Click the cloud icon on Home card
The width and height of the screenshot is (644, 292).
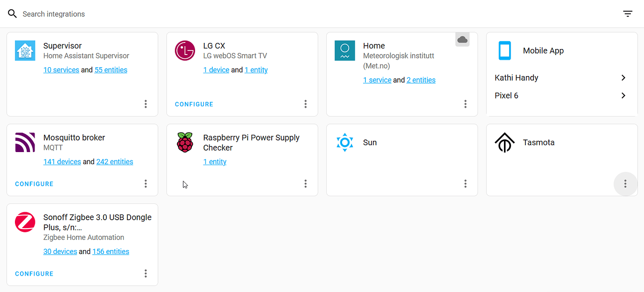[x=462, y=40]
